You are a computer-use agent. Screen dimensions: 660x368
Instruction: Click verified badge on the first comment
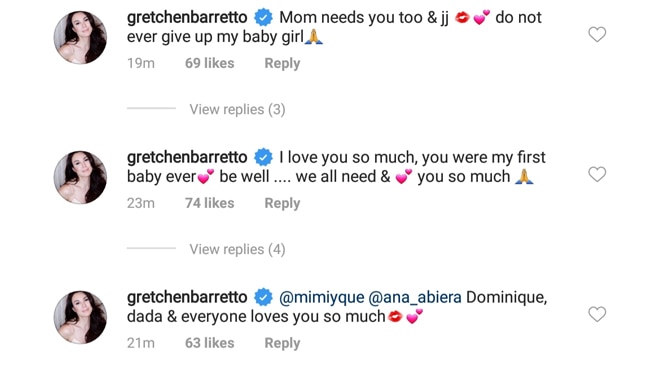pos(263,18)
